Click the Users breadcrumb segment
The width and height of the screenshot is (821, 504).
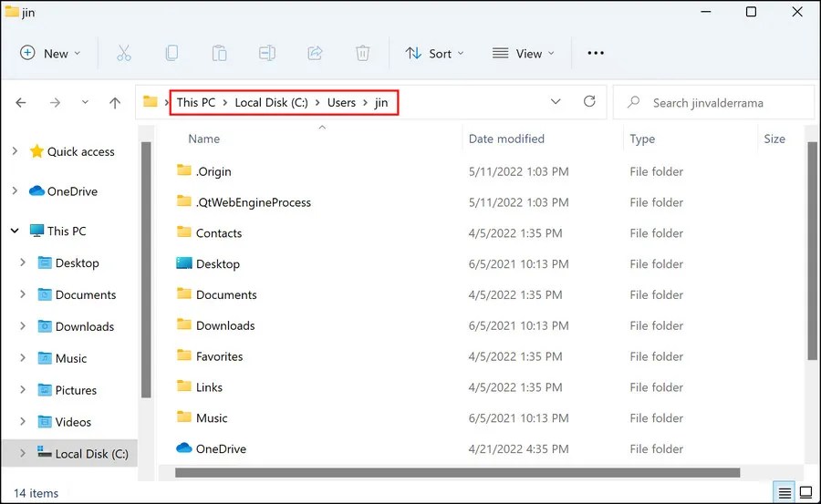coord(341,102)
